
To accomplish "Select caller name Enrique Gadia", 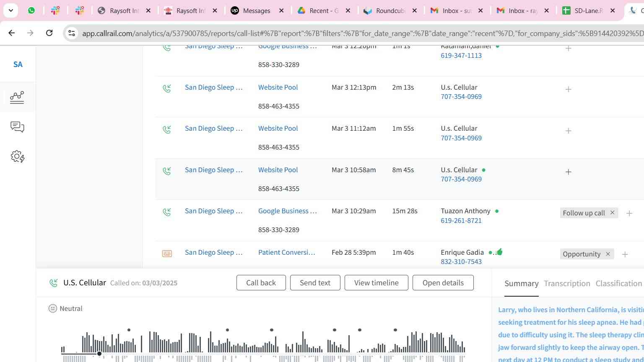I will click(462, 253).
